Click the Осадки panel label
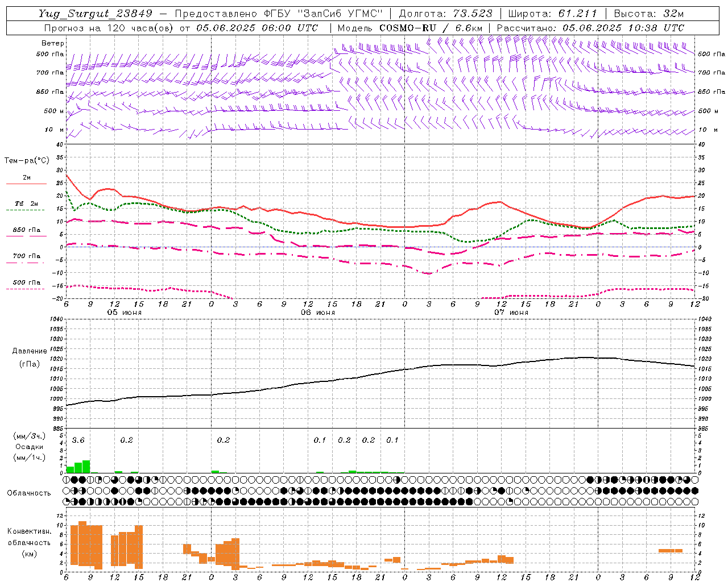728x582 pixels. (x=29, y=447)
